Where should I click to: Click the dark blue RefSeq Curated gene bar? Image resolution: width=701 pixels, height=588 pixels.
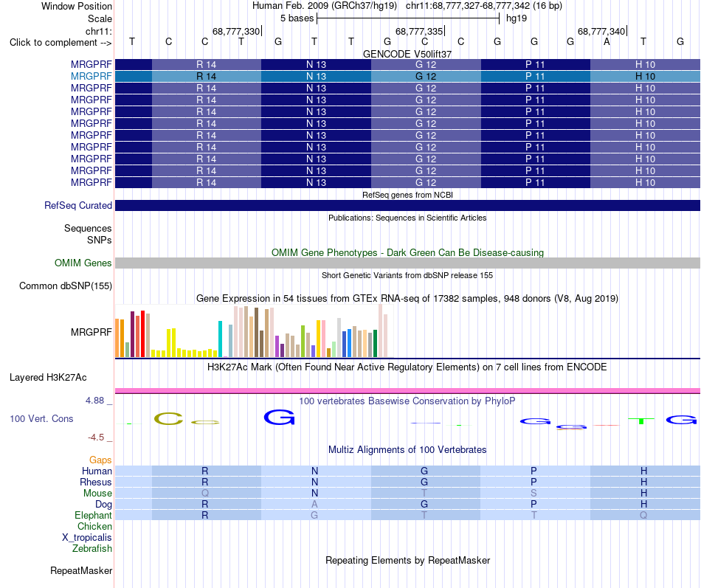point(407,205)
